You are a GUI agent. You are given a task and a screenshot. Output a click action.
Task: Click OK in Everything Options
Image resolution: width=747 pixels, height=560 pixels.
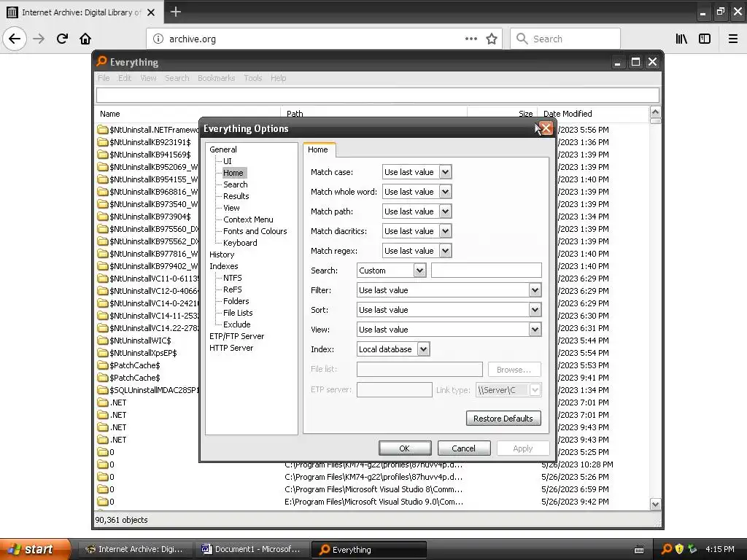click(405, 448)
